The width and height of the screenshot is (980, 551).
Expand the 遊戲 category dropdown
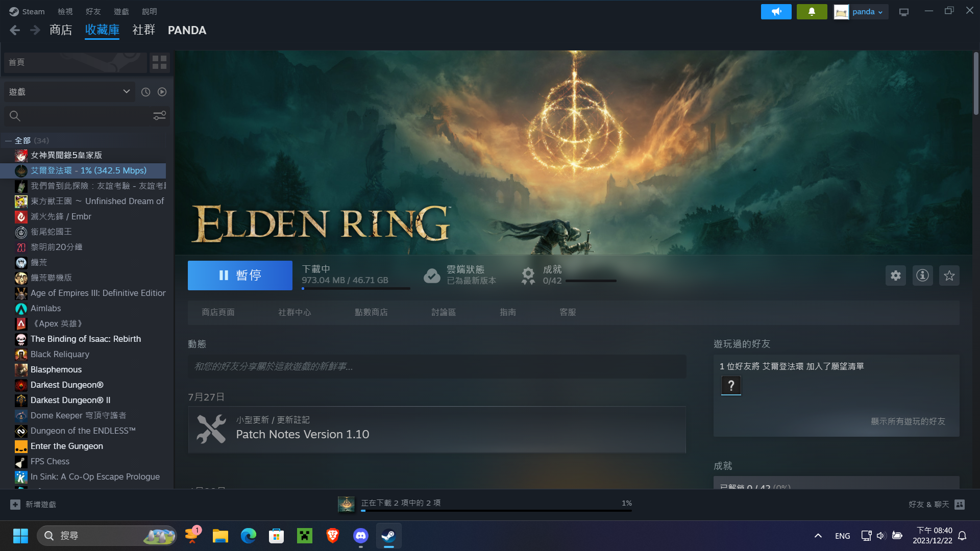point(126,92)
